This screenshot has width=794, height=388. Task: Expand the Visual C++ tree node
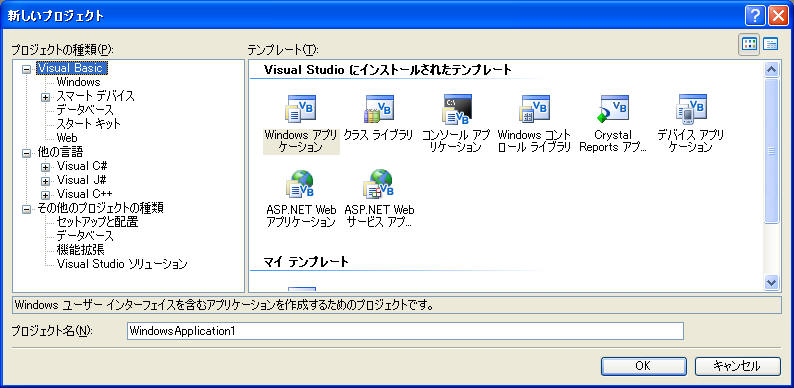46,195
